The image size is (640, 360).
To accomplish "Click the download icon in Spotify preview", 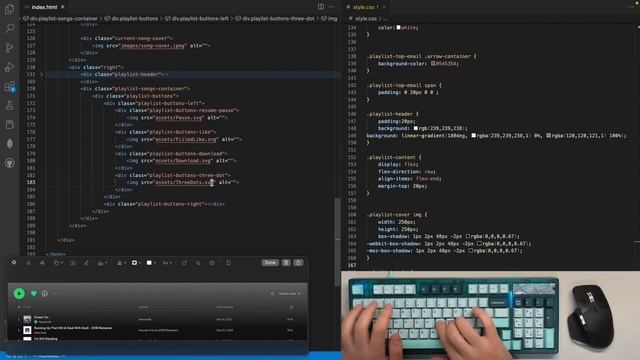I will (x=44, y=293).
